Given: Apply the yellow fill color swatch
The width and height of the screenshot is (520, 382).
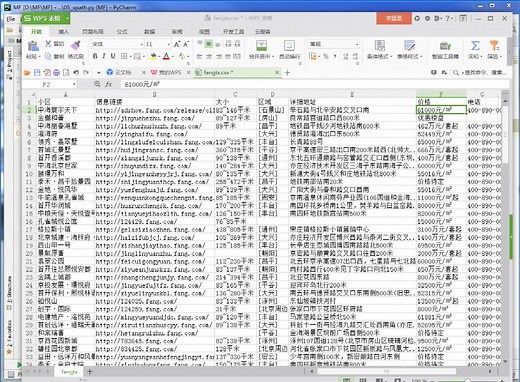Looking at the screenshot, I should (x=153, y=56).
